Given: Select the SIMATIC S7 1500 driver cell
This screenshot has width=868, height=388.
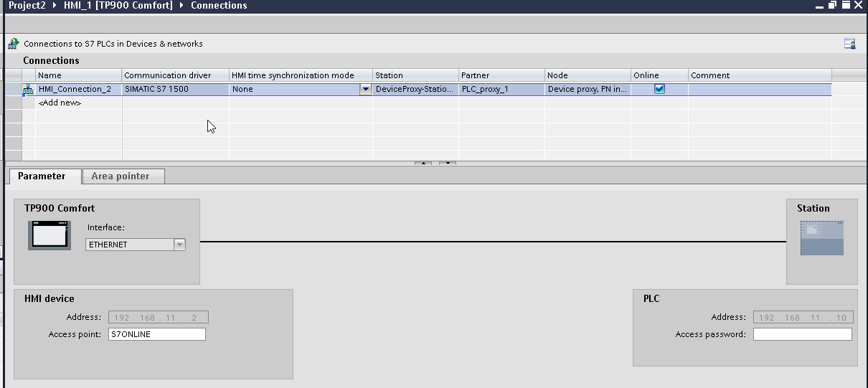Looking at the screenshot, I should [176, 90].
